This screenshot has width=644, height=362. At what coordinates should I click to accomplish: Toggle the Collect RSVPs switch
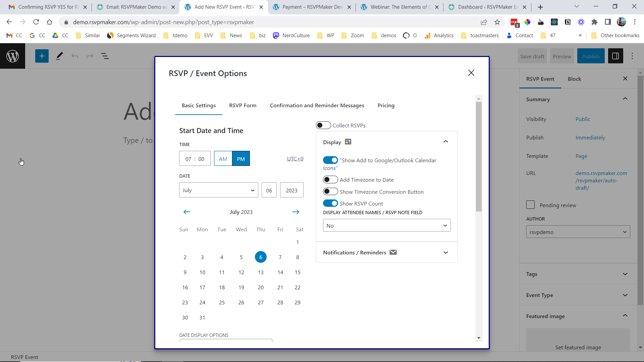[x=323, y=126]
